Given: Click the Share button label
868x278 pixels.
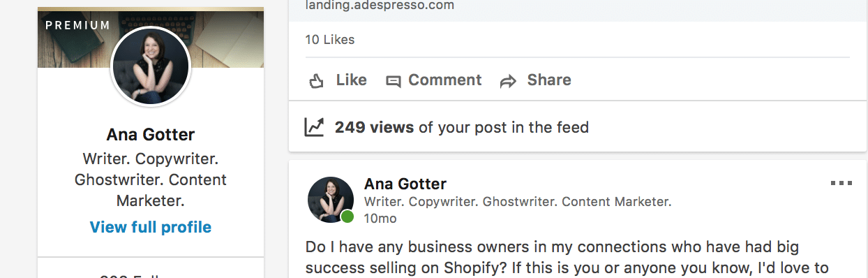Looking at the screenshot, I should [549, 80].
